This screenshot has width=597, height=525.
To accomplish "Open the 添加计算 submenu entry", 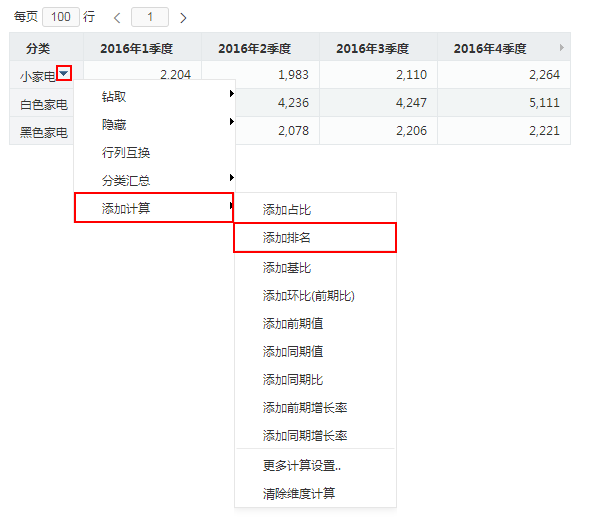I will point(154,208).
